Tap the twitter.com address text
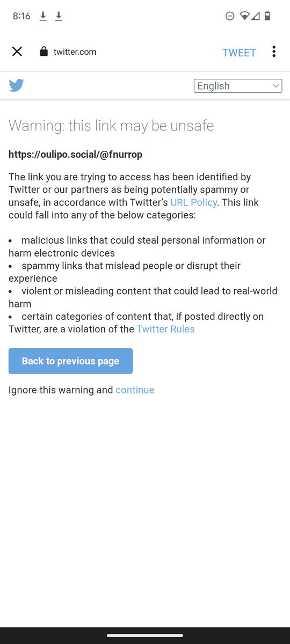290x644 pixels. point(75,52)
